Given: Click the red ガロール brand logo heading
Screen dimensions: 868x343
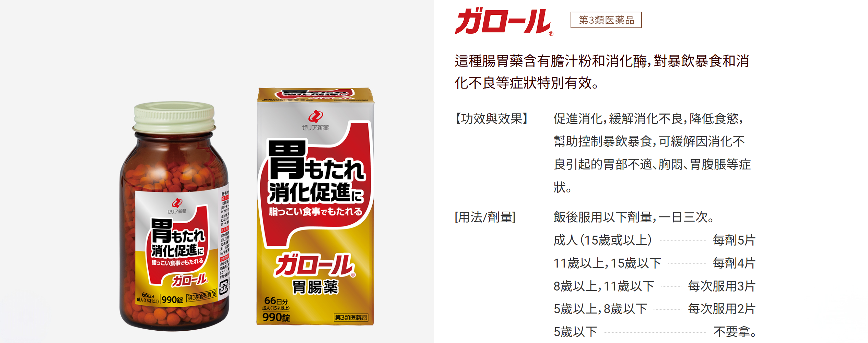Looking at the screenshot, I should click(504, 21).
